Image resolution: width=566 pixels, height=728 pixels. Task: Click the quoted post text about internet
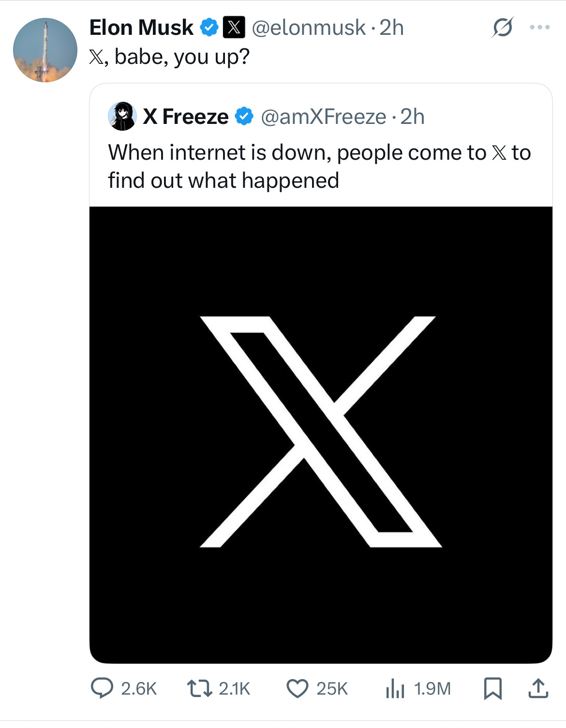point(319,166)
